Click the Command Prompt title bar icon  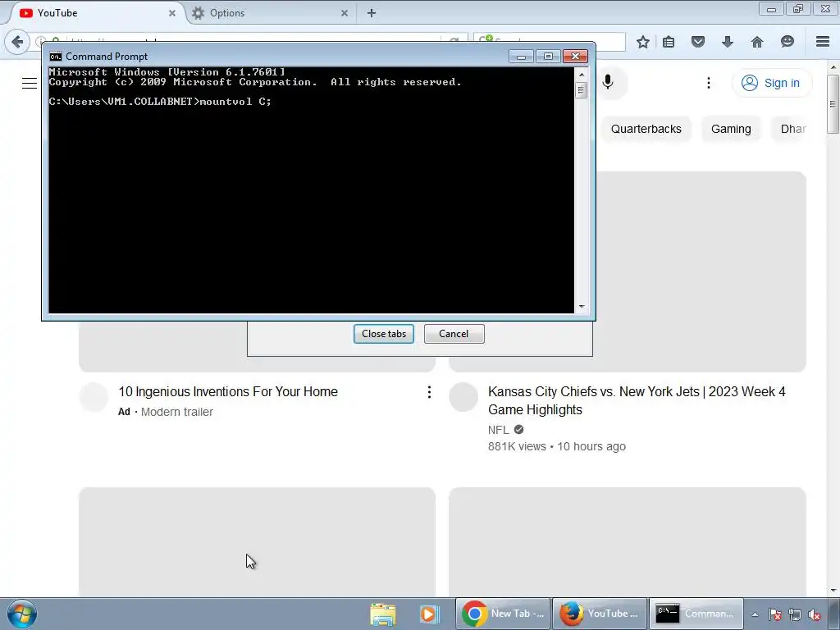point(55,57)
